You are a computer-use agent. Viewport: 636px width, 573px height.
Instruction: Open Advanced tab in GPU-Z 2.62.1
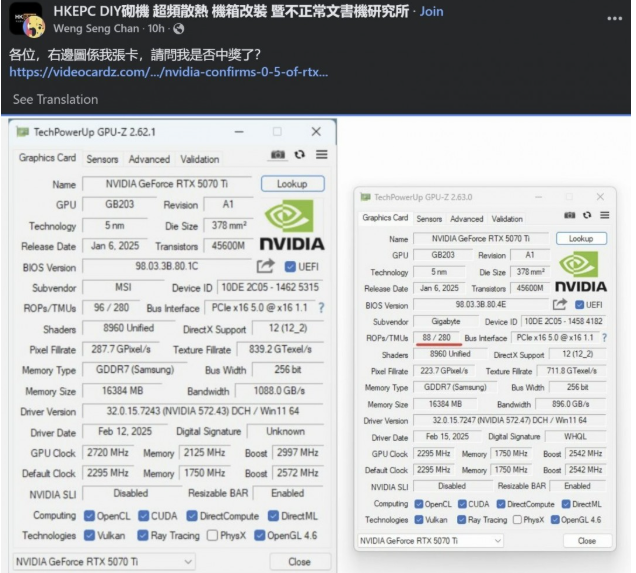(149, 159)
